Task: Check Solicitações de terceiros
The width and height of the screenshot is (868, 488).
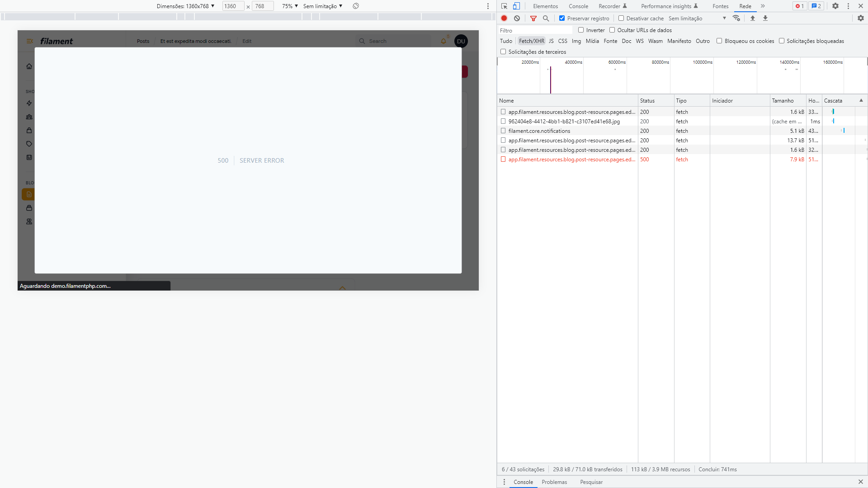Action: (503, 52)
